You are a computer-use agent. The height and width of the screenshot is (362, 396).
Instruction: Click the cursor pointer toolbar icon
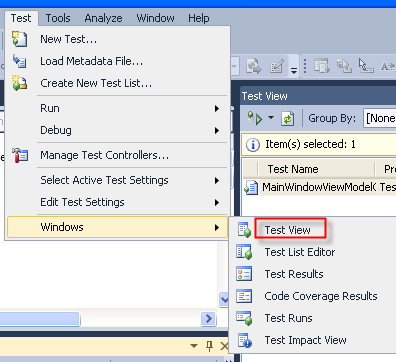pyautogui.click(x=365, y=66)
